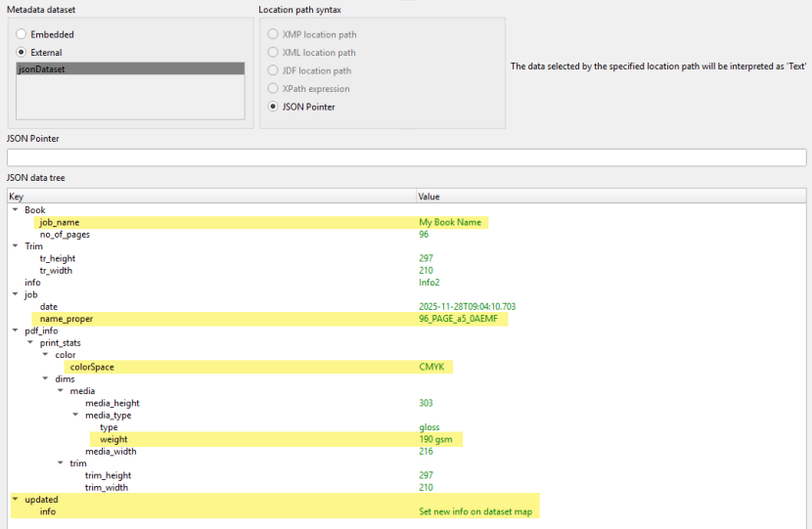Collapse the pdf_info node

click(x=15, y=331)
